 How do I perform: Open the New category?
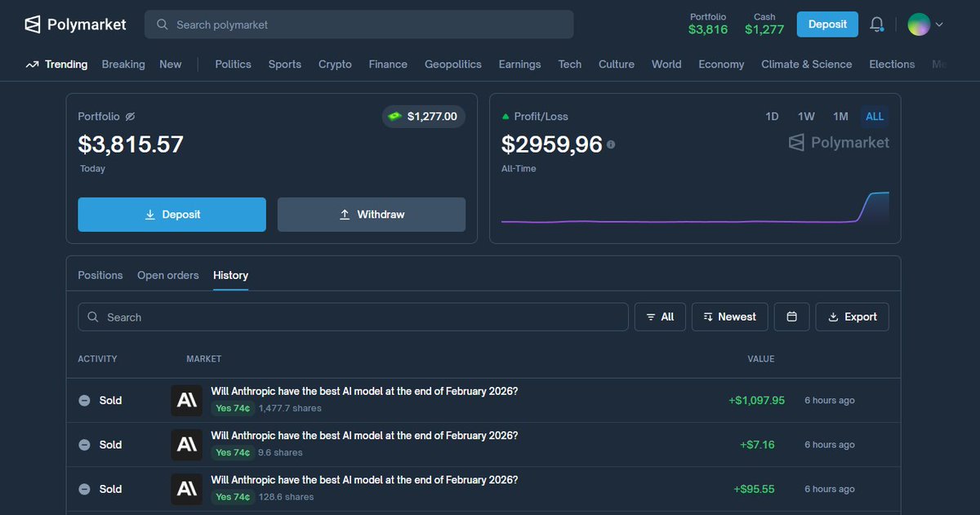[x=171, y=64]
